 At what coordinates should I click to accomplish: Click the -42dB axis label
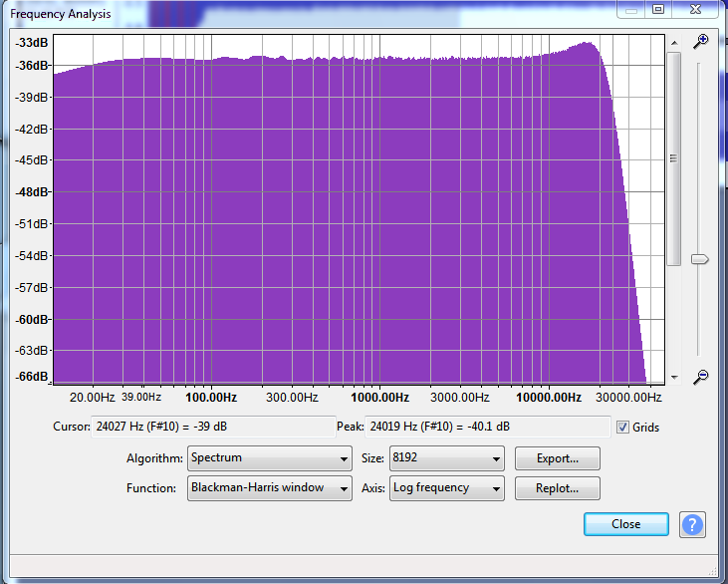[32, 130]
